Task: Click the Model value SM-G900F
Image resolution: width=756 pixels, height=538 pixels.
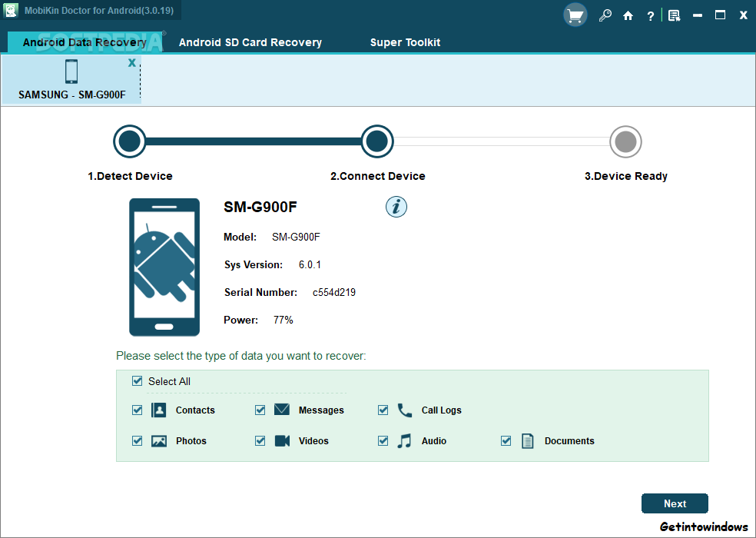Action: tap(296, 237)
